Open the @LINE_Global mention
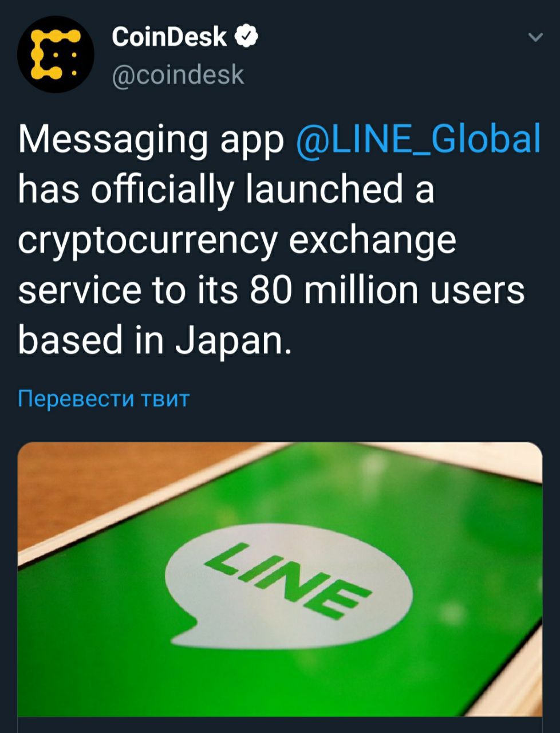 point(419,139)
